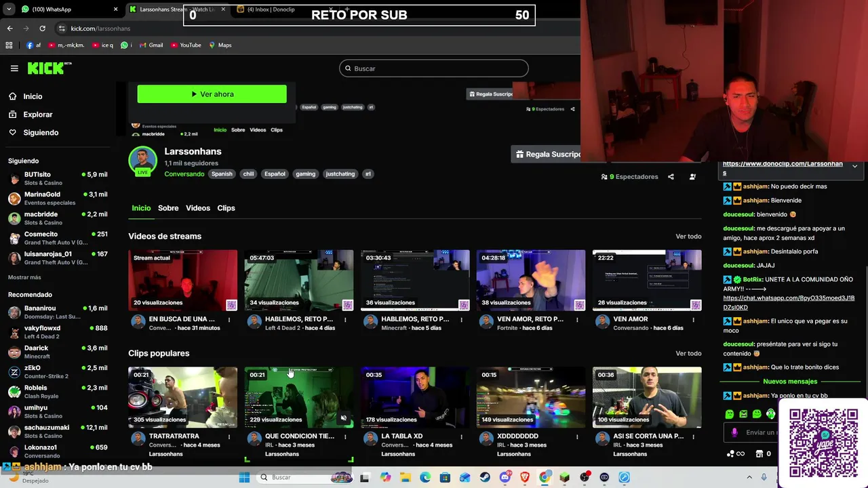Select the Inicio channel tab
The width and height of the screenshot is (868, 488).
(141, 208)
